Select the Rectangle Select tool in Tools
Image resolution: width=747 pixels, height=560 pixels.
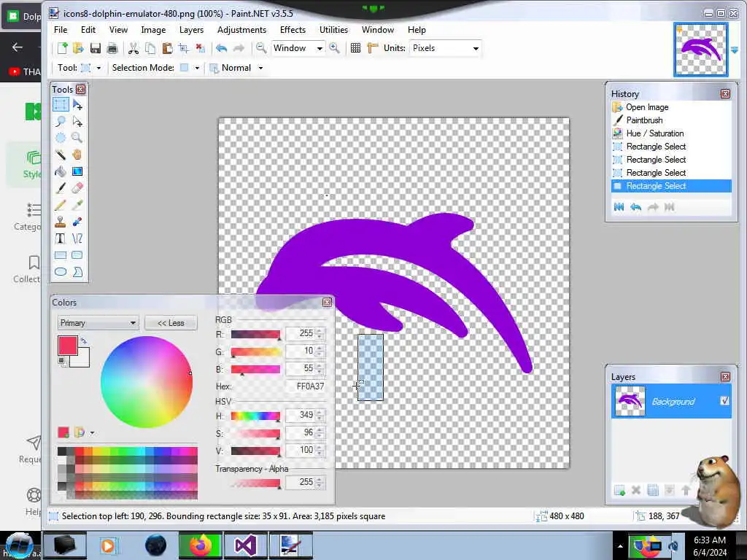61,104
